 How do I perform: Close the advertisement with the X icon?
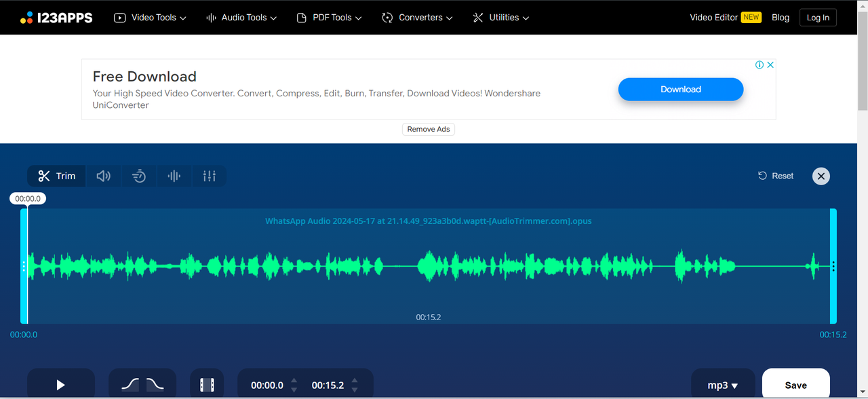(770, 65)
